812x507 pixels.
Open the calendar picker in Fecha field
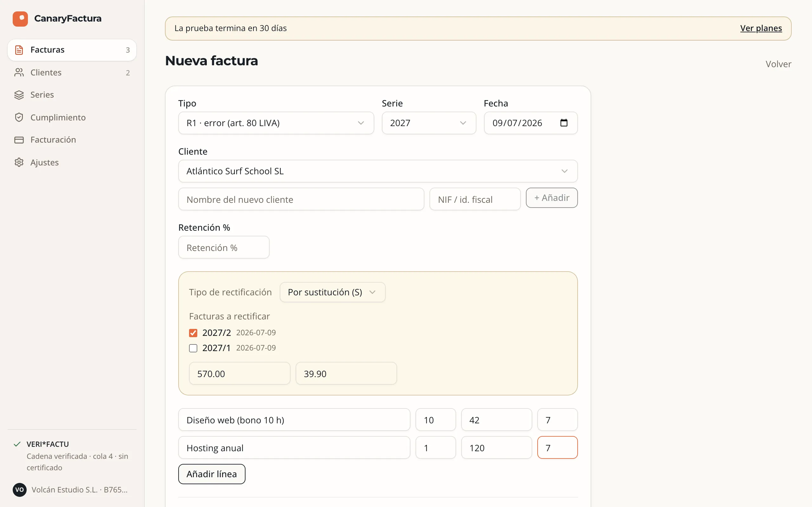(x=564, y=123)
